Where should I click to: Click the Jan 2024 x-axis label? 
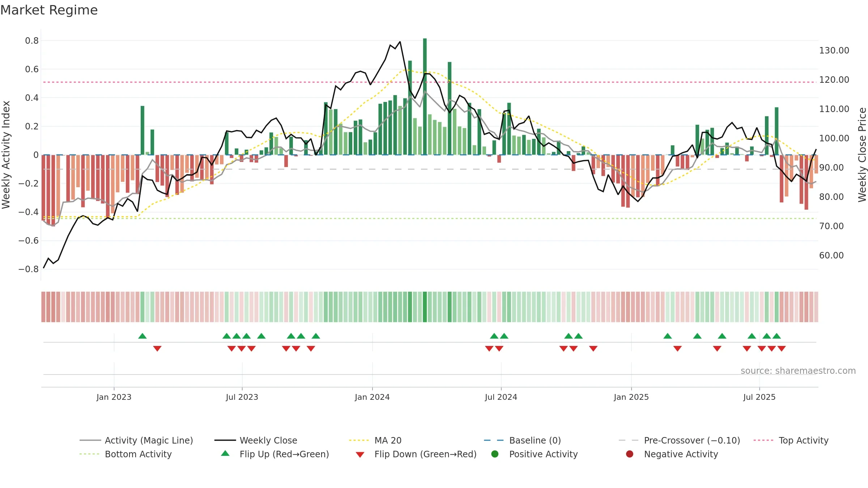click(x=372, y=397)
